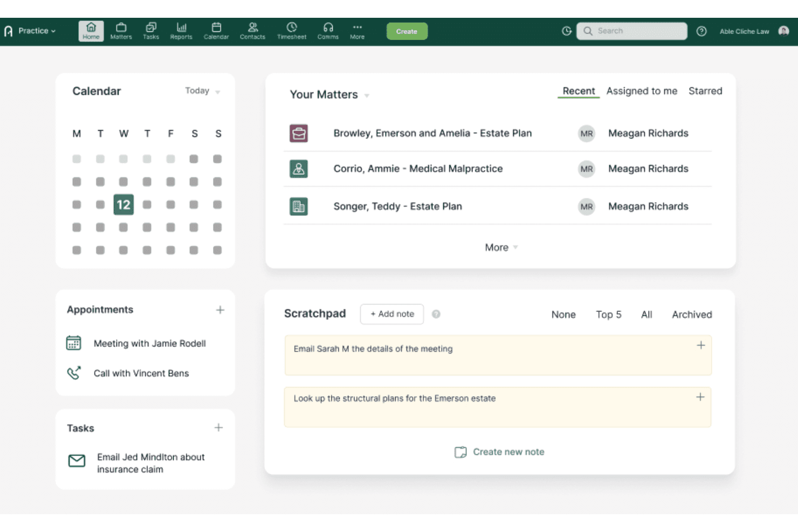This screenshot has height=532, width=798.
Task: Click the + Add note button
Action: click(392, 314)
